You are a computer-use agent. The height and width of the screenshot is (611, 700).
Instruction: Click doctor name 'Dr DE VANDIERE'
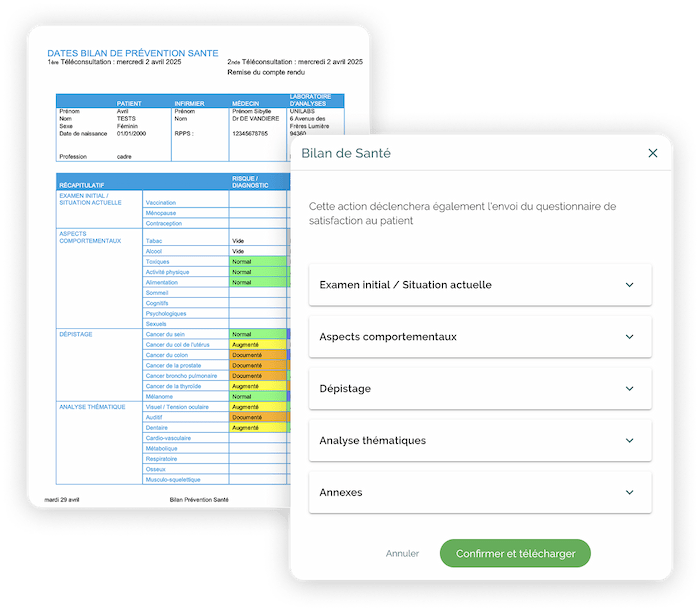point(255,119)
